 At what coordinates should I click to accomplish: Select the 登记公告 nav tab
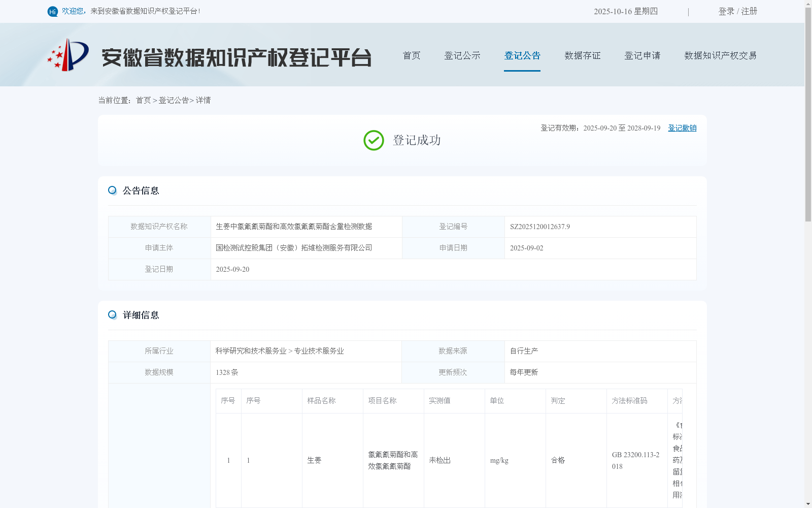click(522, 55)
